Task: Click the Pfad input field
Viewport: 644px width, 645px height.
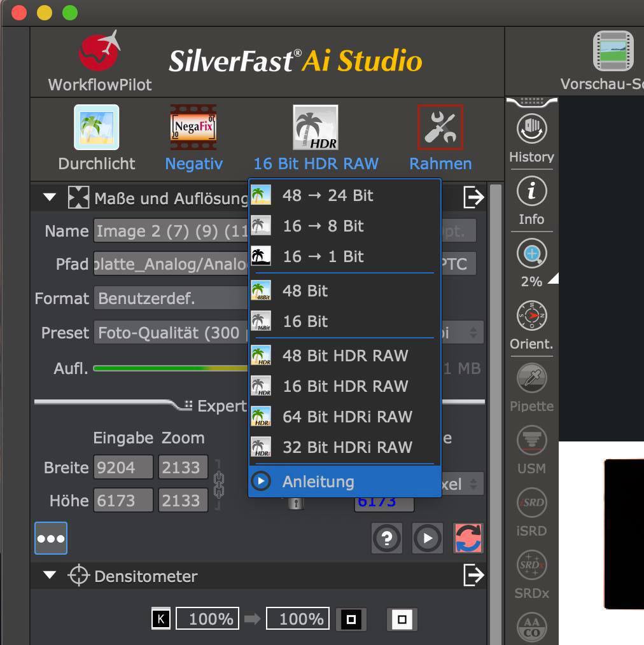Action: coord(171,264)
